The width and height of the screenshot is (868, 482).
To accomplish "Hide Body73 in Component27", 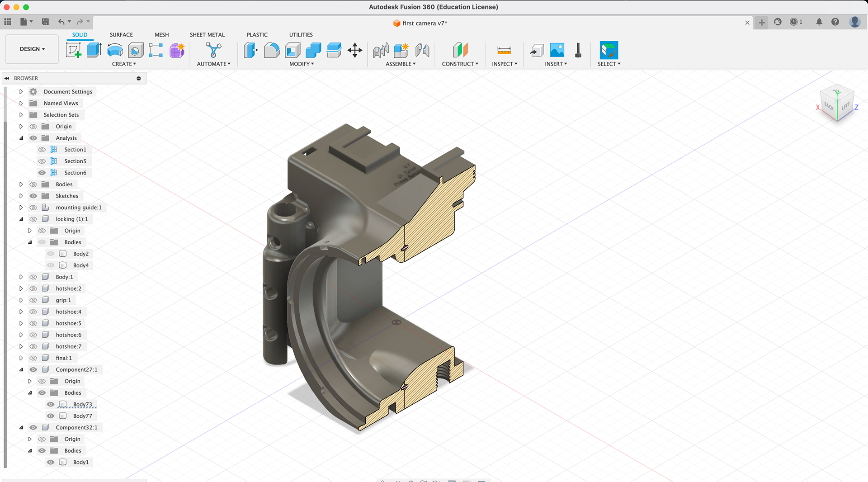I will (51, 404).
